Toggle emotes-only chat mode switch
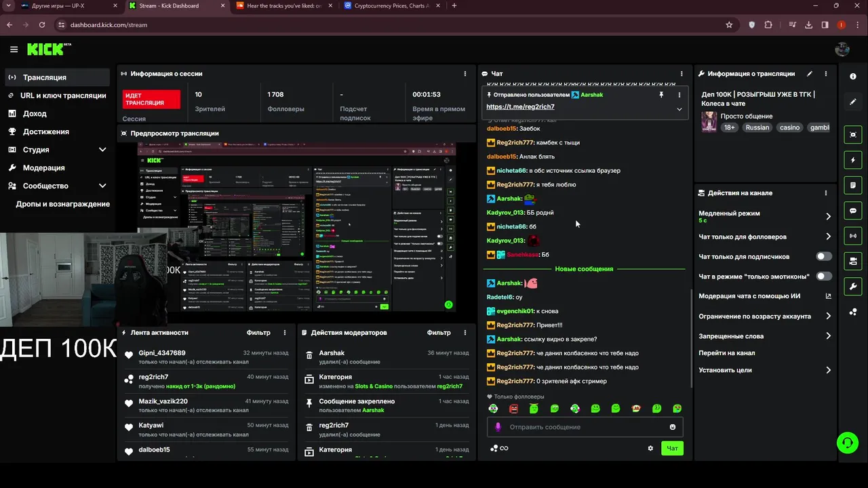The height and width of the screenshot is (488, 868). 824,277
